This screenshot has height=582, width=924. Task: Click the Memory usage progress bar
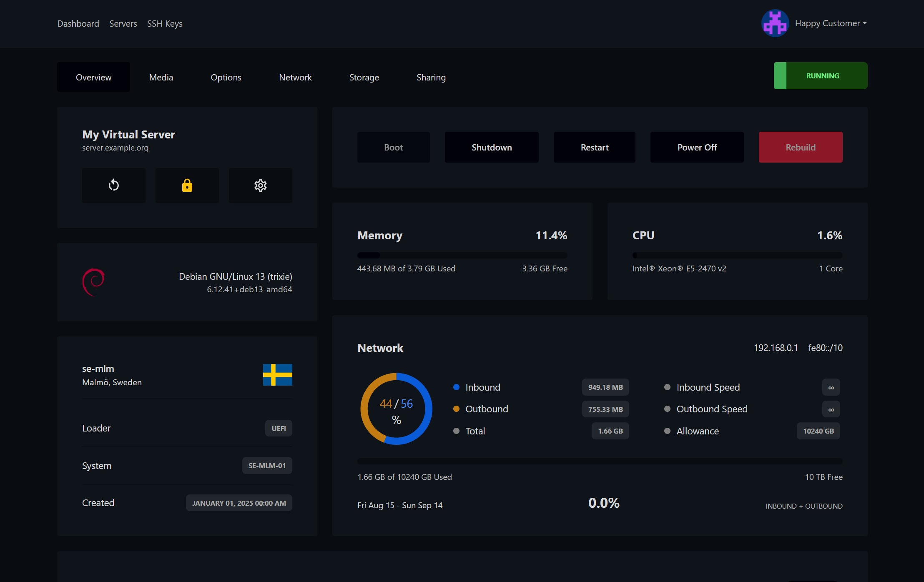click(462, 255)
